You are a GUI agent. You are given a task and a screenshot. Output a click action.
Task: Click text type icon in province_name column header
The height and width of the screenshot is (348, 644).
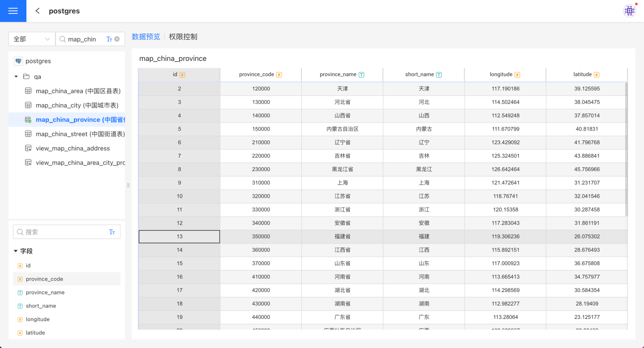(x=361, y=75)
